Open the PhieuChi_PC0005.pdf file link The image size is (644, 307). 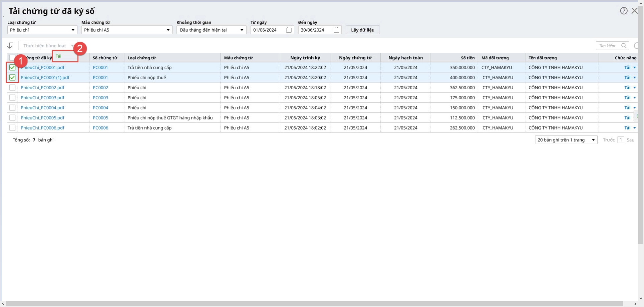point(43,118)
